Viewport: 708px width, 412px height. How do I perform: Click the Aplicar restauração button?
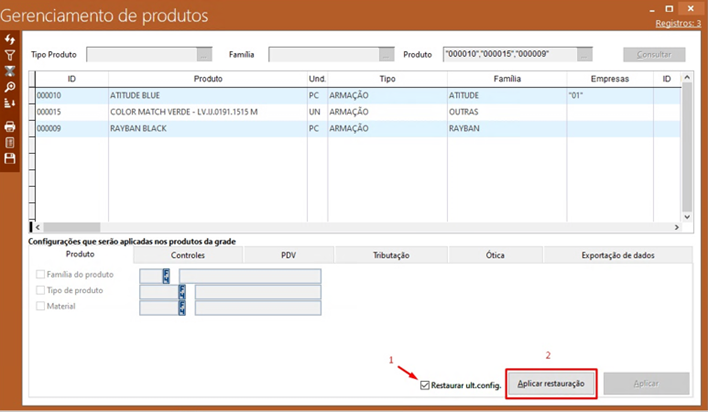(x=552, y=384)
